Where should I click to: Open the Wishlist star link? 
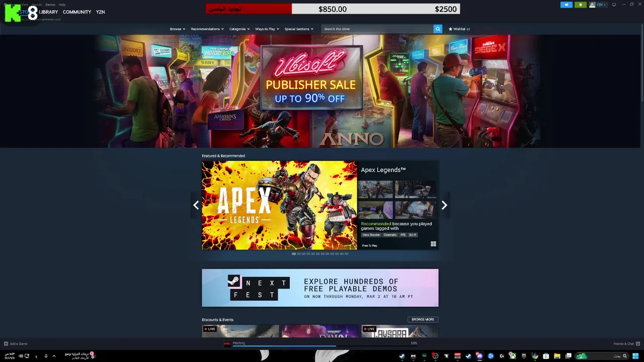tap(459, 29)
